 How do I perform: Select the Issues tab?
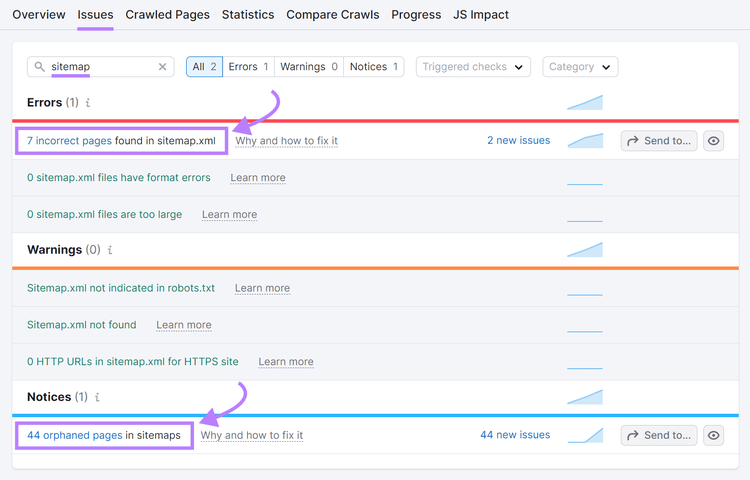[x=95, y=15]
